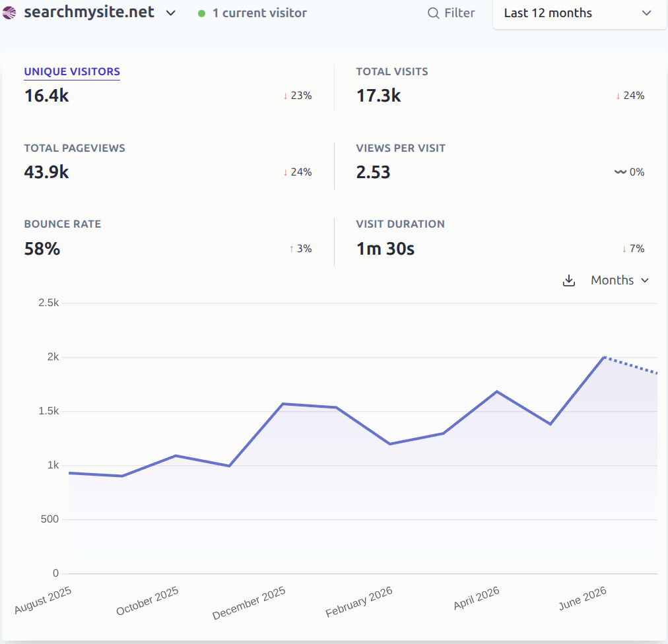Click the '2.5k' y-axis label
This screenshot has width=668, height=644.
click(49, 303)
